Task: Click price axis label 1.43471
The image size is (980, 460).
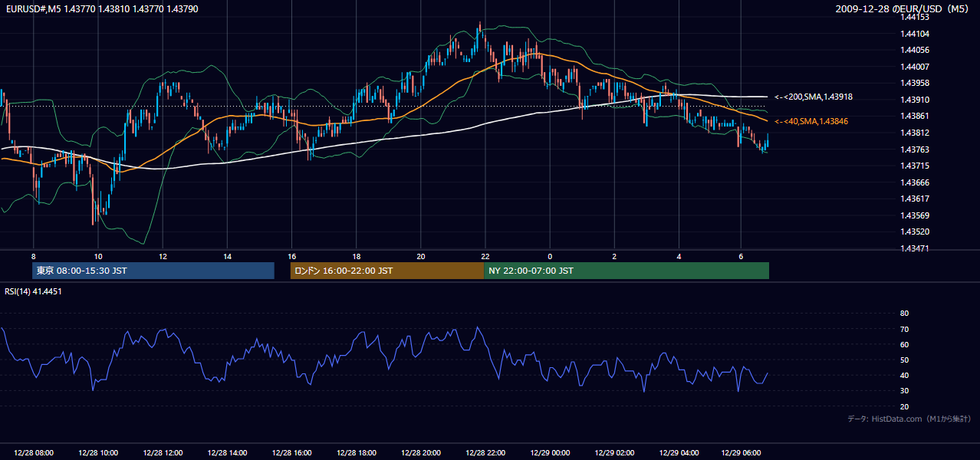Action: 915,248
